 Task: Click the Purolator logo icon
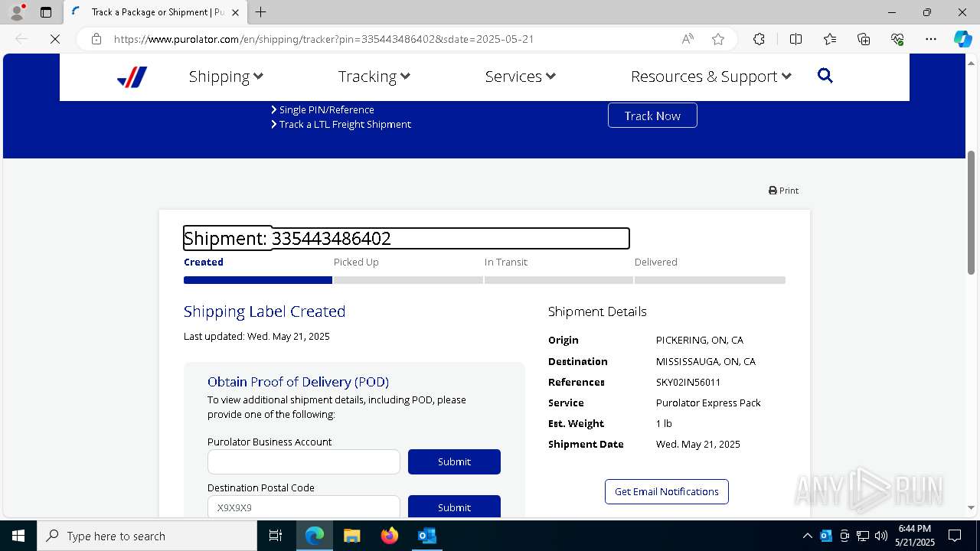[132, 77]
